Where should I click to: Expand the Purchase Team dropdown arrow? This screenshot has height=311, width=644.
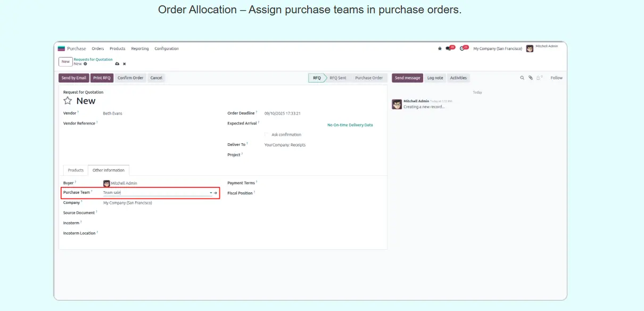pos(211,193)
